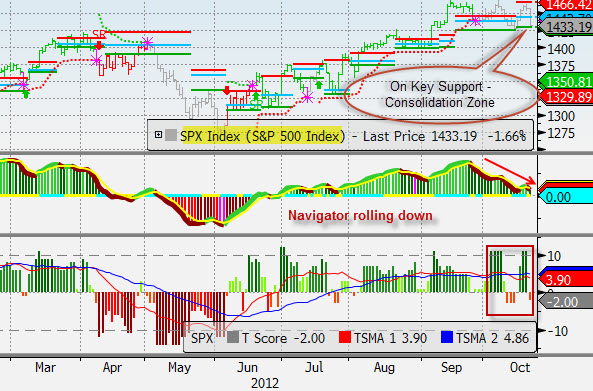Click the red 3.90 TSMA value tag
This screenshot has width=593, height=391.
click(566, 280)
